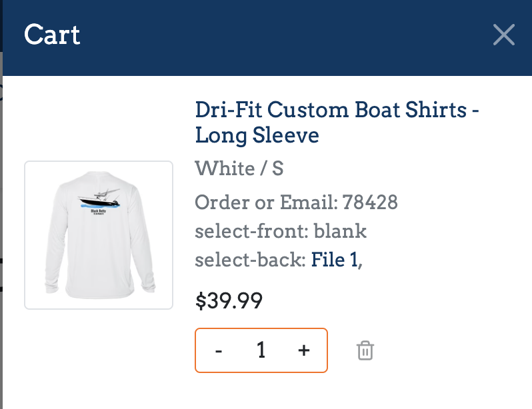Click the quantity field showing 1
This screenshot has height=409, width=532.
click(261, 350)
